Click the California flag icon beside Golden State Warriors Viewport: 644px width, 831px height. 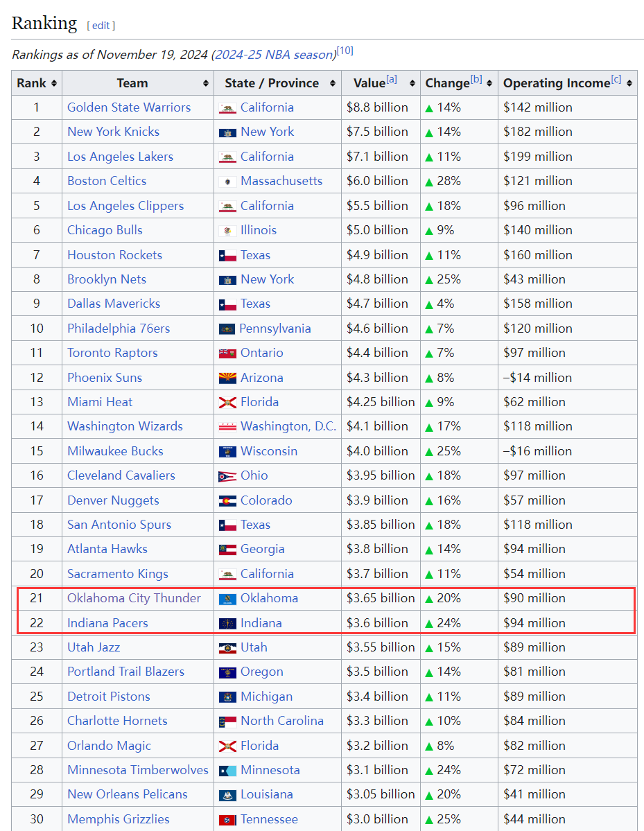[227, 108]
